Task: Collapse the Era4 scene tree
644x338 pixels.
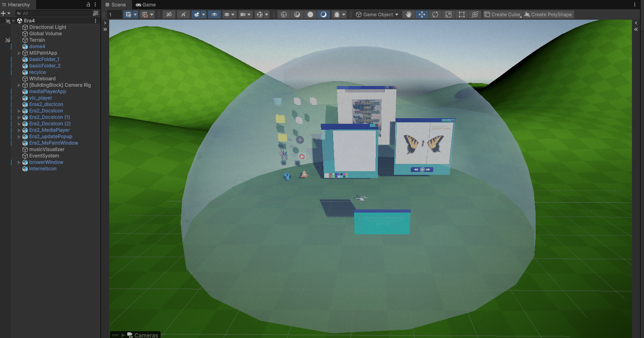Action: pos(13,21)
